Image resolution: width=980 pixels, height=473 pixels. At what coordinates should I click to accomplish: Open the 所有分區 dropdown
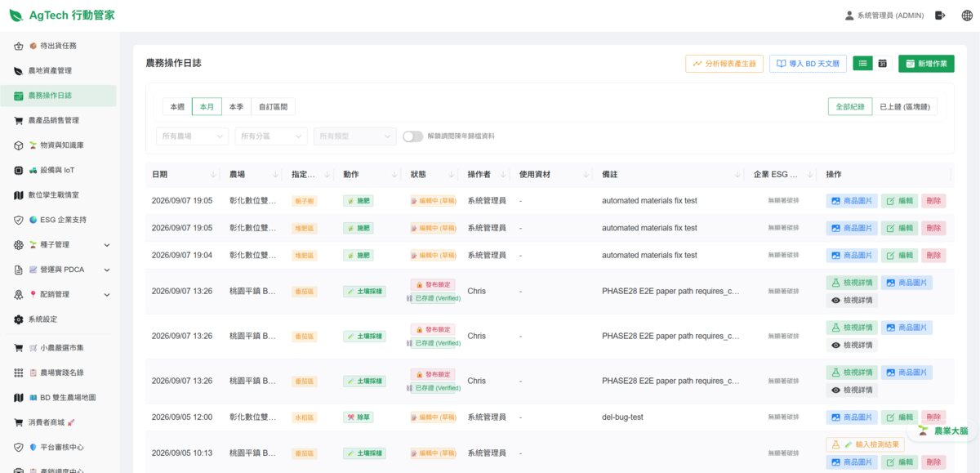click(270, 136)
